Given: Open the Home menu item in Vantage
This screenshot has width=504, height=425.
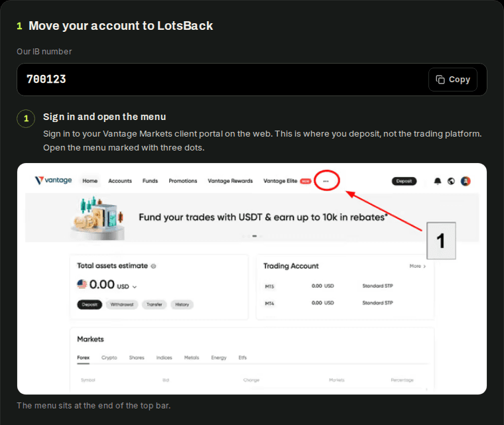Looking at the screenshot, I should [90, 181].
